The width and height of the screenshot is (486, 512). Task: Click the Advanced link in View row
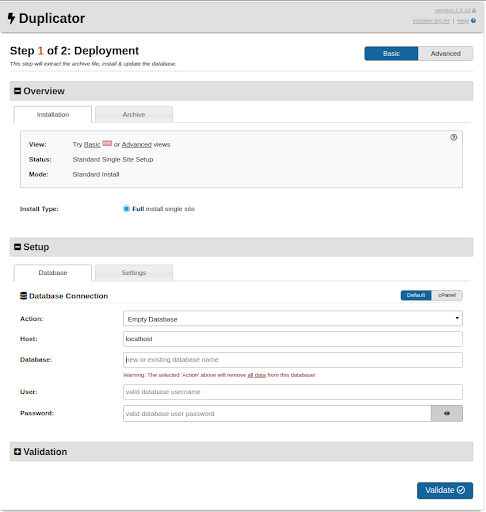137,144
